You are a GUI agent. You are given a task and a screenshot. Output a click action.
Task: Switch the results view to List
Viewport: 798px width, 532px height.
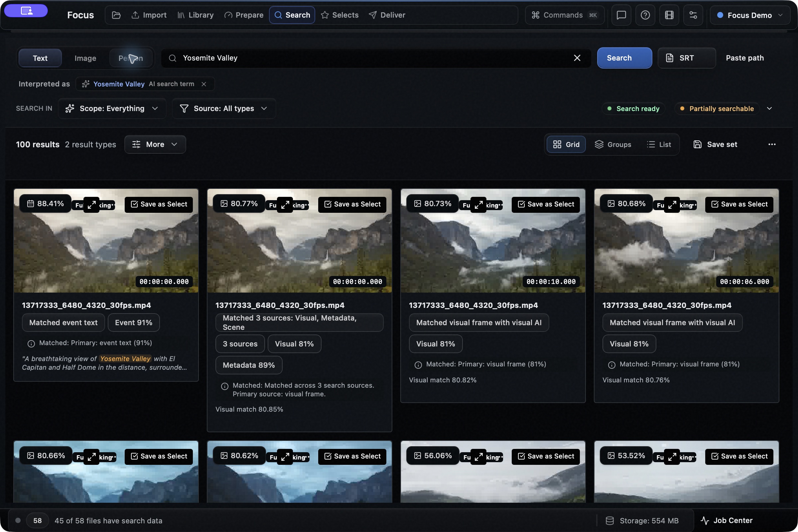(x=659, y=145)
